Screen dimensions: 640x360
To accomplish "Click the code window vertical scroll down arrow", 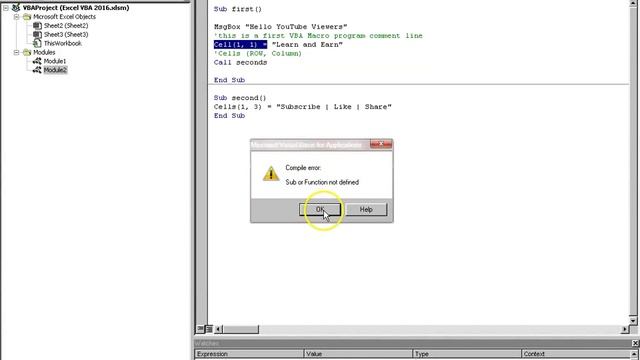I will coord(633,320).
